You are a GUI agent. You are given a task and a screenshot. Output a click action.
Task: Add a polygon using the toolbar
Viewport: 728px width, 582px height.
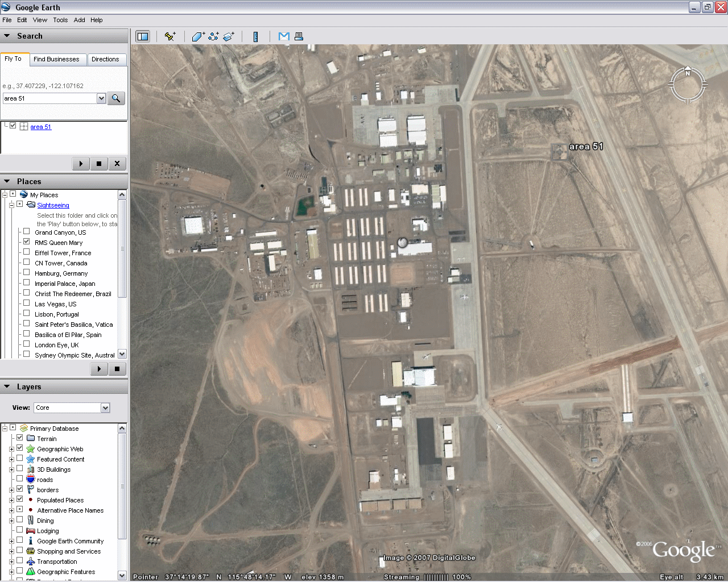tap(198, 36)
